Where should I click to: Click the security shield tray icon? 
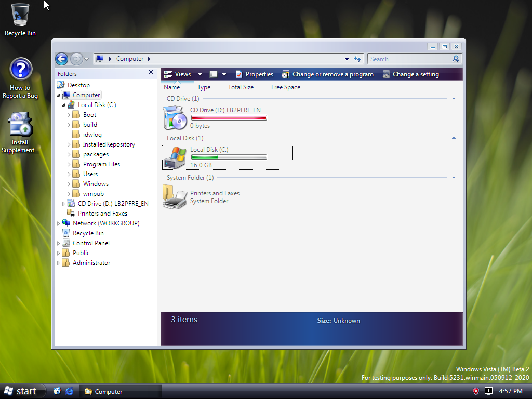pyautogui.click(x=476, y=391)
